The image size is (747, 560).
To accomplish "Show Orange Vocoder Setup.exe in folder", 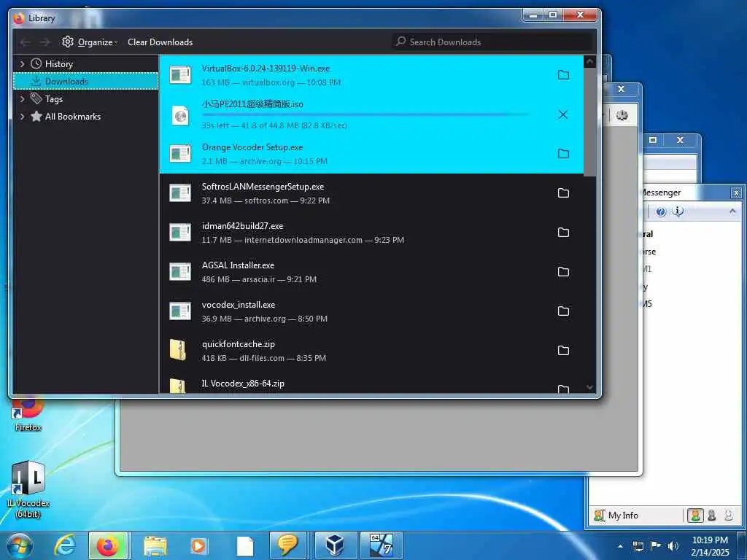I will (563, 153).
